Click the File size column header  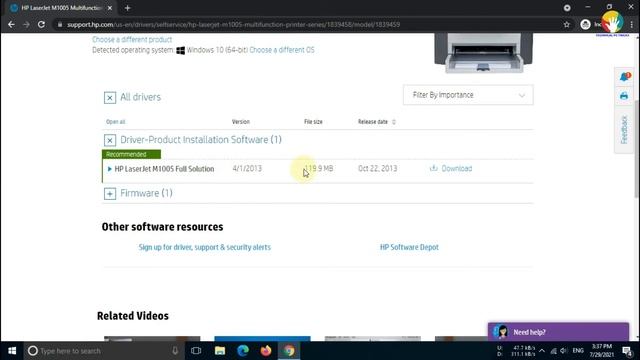coord(313,122)
